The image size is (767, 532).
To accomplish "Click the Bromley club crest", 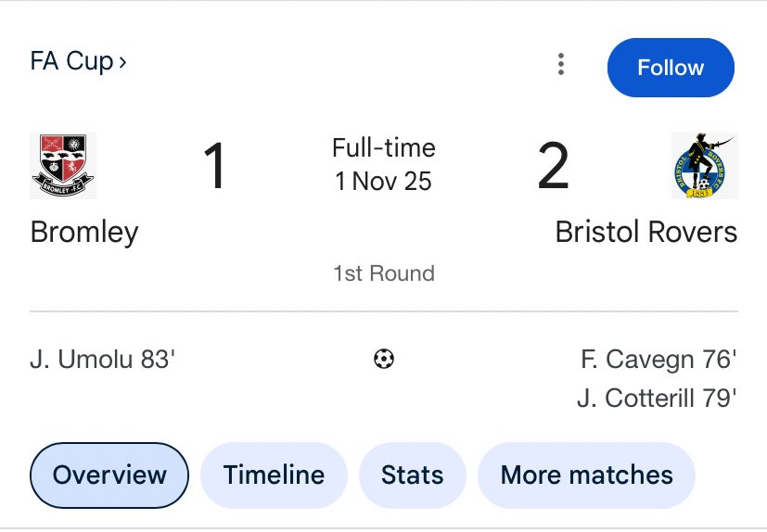I will pyautogui.click(x=63, y=166).
